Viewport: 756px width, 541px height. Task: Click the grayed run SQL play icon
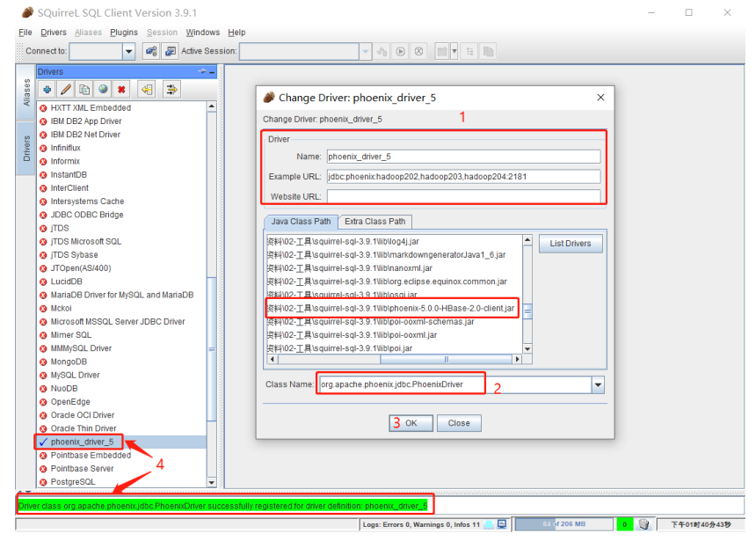(401, 51)
